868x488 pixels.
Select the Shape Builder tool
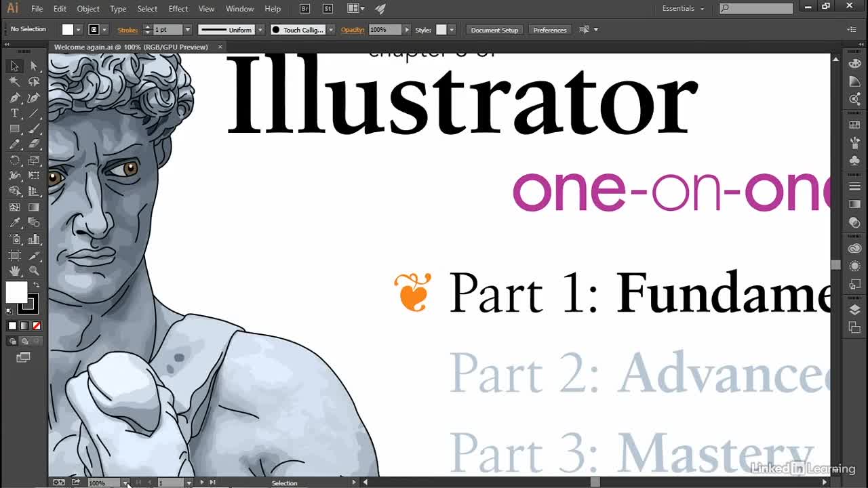tap(14, 192)
